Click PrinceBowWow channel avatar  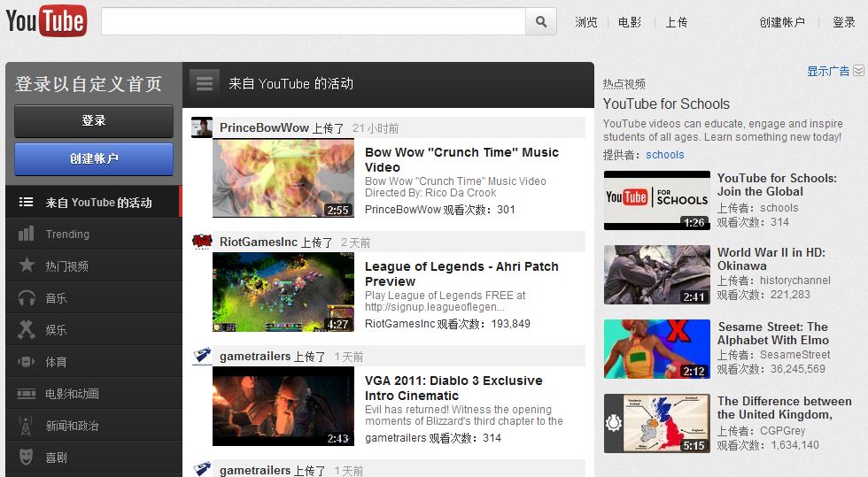(x=202, y=127)
